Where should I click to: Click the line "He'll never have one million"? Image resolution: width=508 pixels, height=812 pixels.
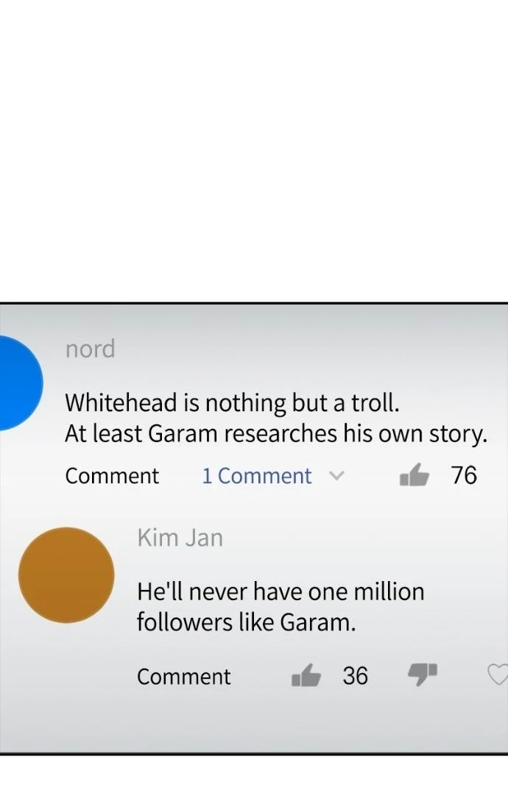point(281,591)
